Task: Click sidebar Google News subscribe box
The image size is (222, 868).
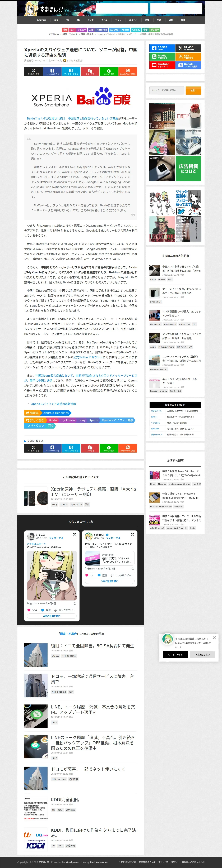Action: pos(188,65)
